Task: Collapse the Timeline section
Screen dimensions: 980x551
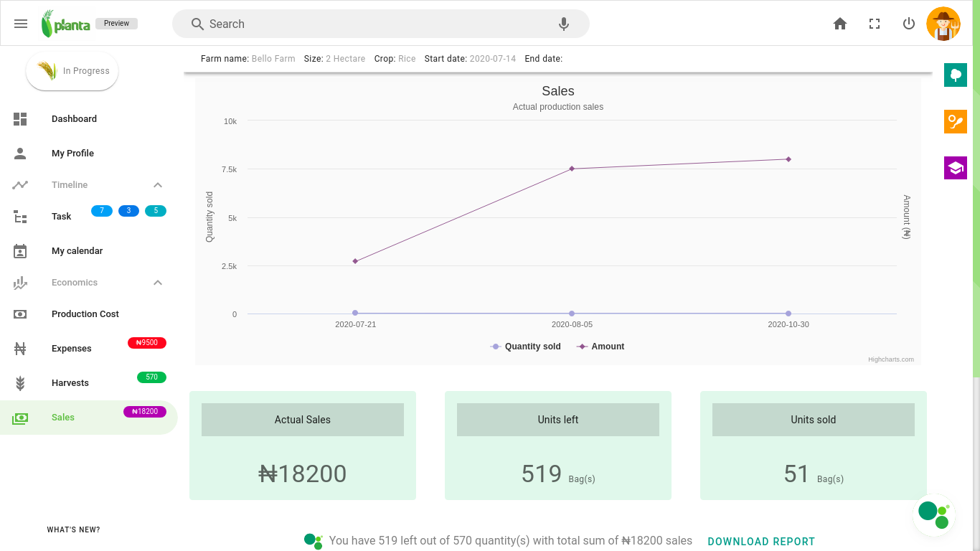Action: [158, 185]
